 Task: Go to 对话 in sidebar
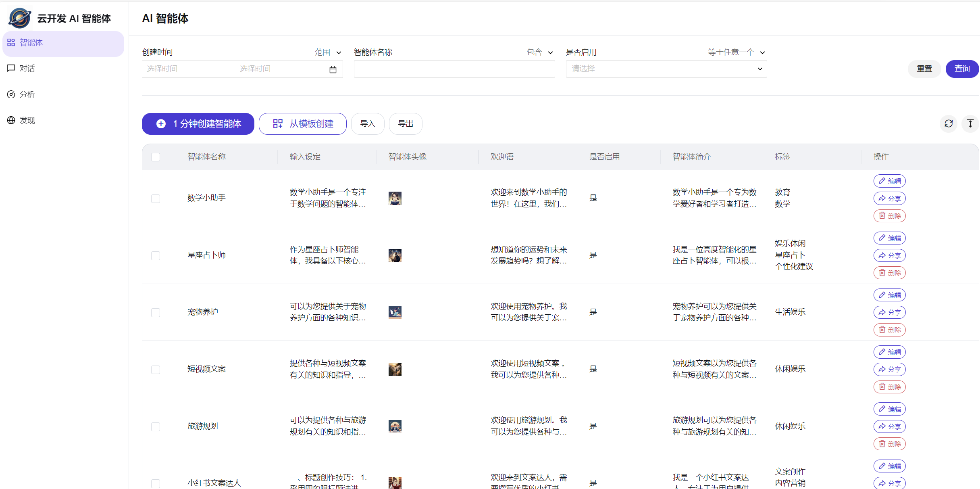[x=27, y=69]
